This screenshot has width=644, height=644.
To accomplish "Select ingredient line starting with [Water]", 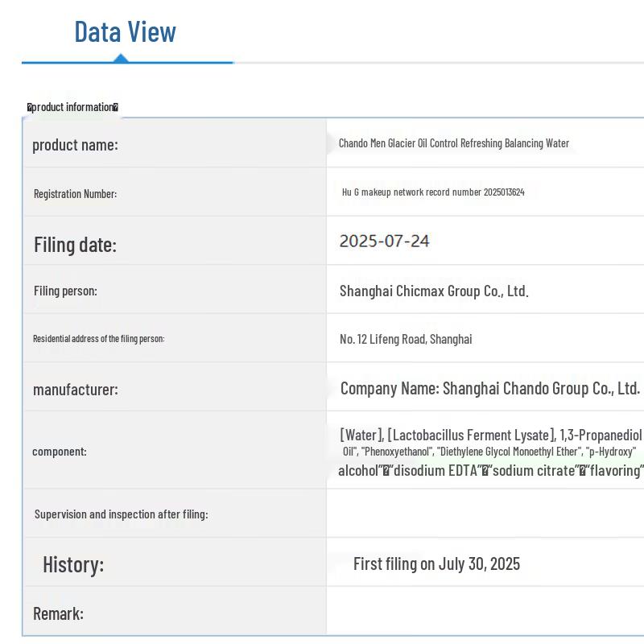I will [491, 435].
